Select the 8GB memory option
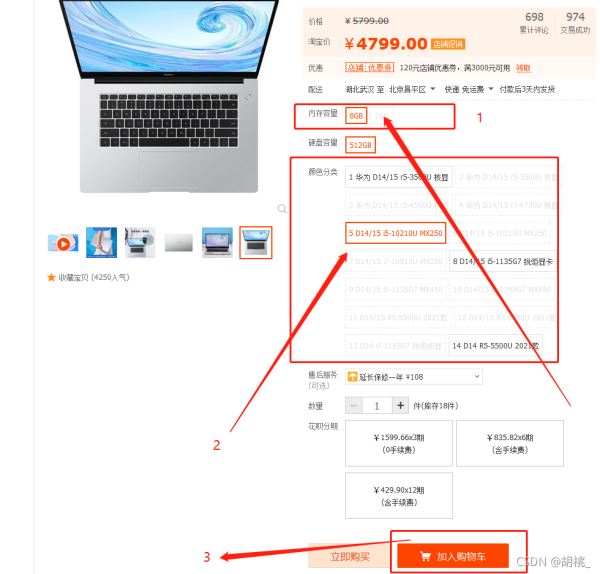The height and width of the screenshot is (574, 600). (356, 116)
